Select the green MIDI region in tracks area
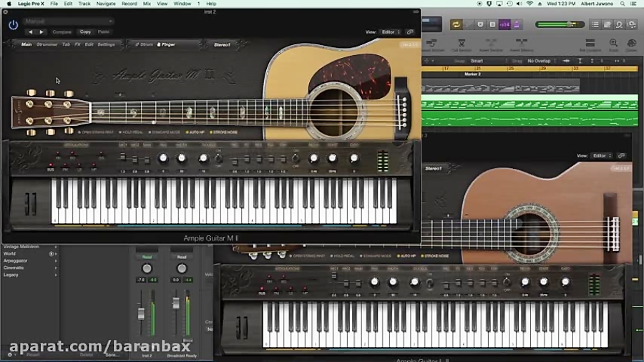Screen dimensions: 644x362 pos(530,110)
